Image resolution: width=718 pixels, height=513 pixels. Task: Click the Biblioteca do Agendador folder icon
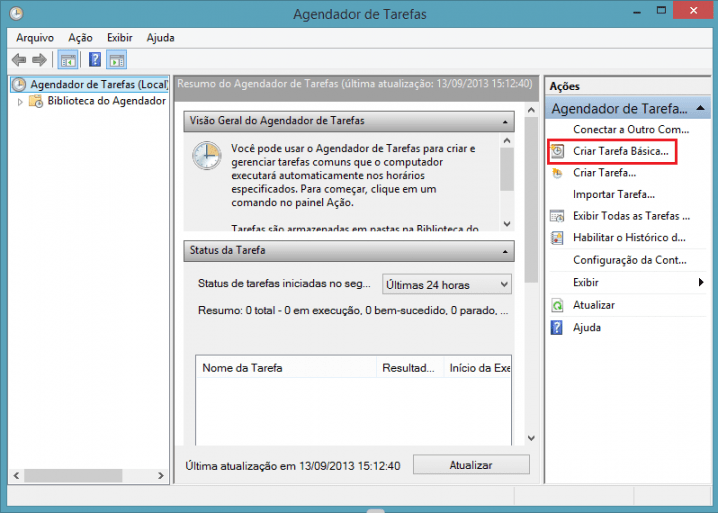pos(36,101)
